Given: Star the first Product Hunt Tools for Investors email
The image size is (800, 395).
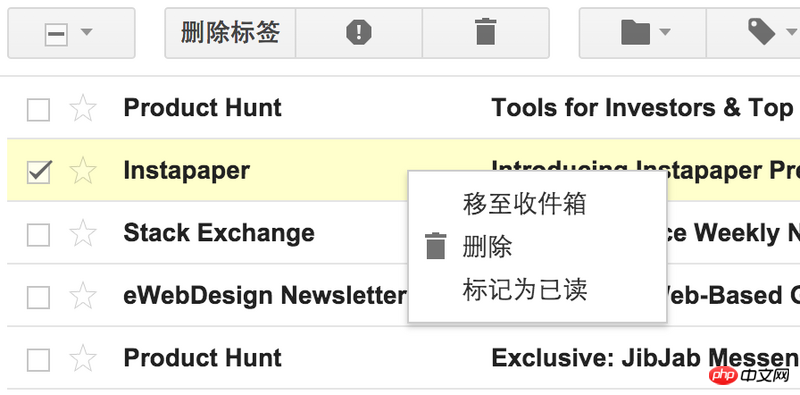Looking at the screenshot, I should pos(83,108).
